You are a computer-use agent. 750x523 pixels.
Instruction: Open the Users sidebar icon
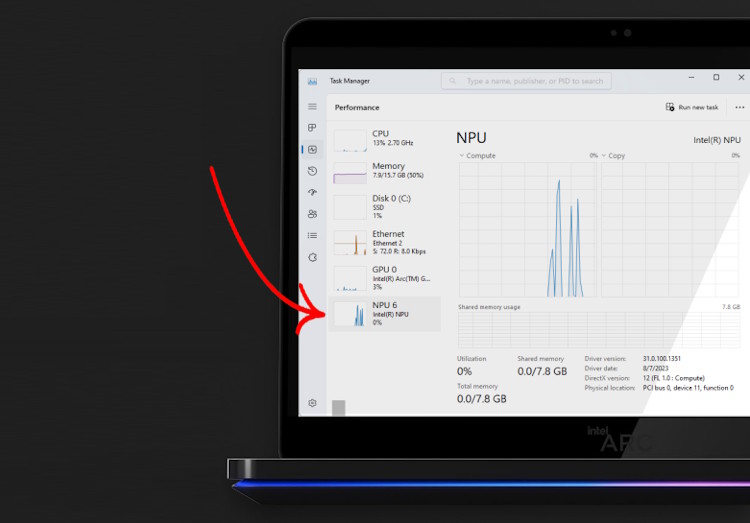312,214
